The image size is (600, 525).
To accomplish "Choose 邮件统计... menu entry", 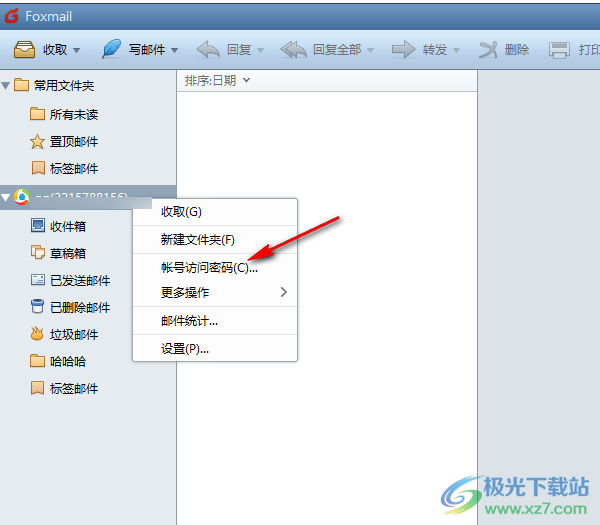I will 215,321.
